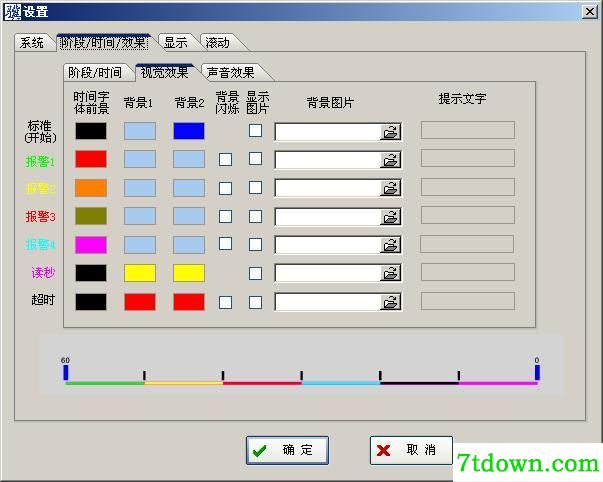
Task: Enable 背景闪烁 for 报警1
Action: (x=225, y=159)
